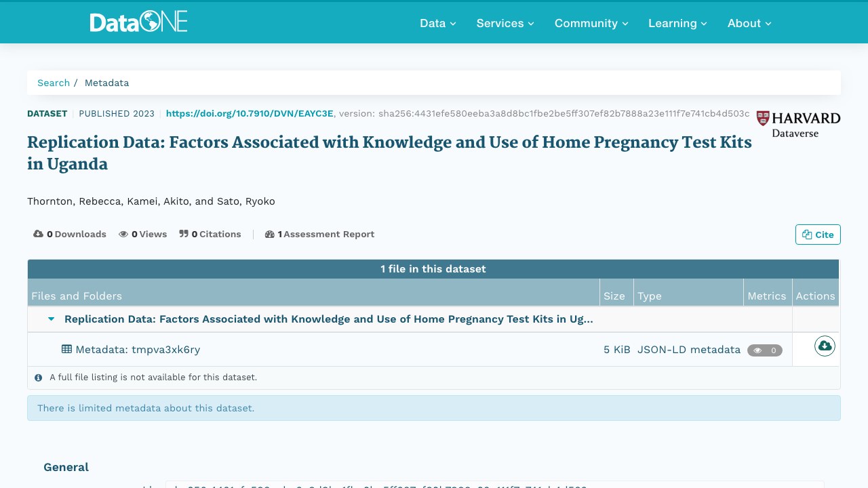Select Metadata: tmpva3xk6ry file name

[x=138, y=350]
